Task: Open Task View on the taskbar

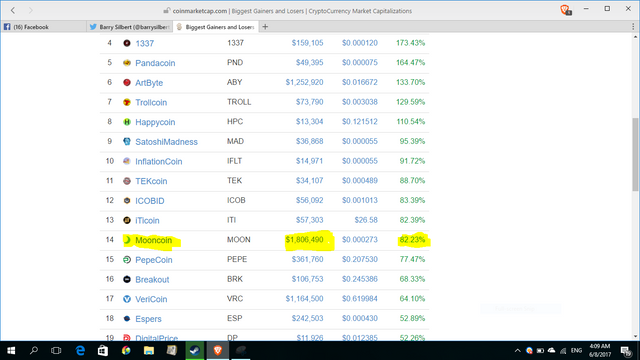Action: point(56,351)
